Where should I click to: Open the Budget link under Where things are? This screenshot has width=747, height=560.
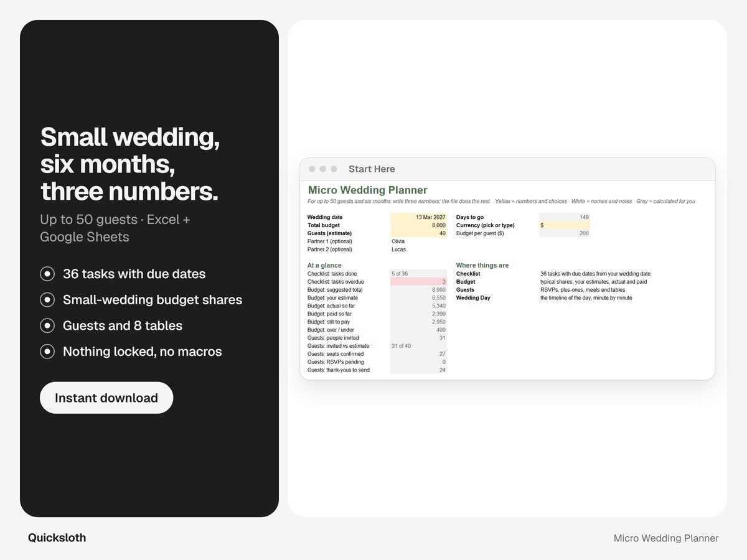click(x=466, y=282)
